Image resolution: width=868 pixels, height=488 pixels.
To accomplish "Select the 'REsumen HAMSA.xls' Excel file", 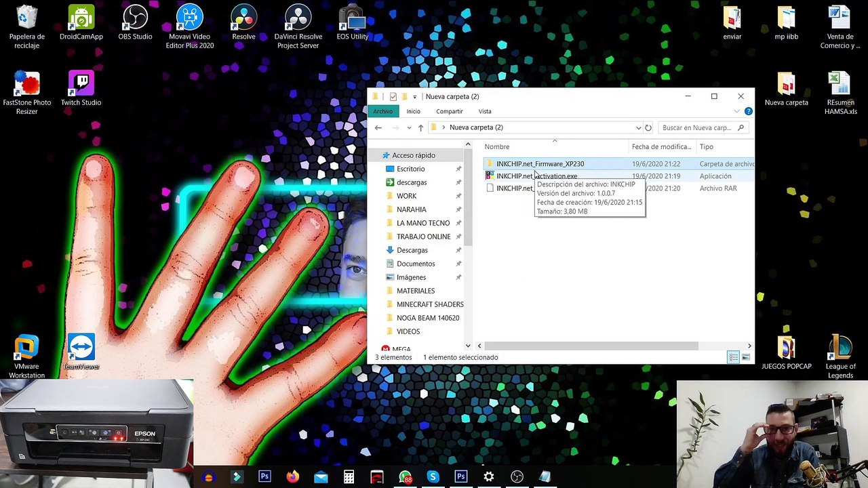I will point(840,94).
